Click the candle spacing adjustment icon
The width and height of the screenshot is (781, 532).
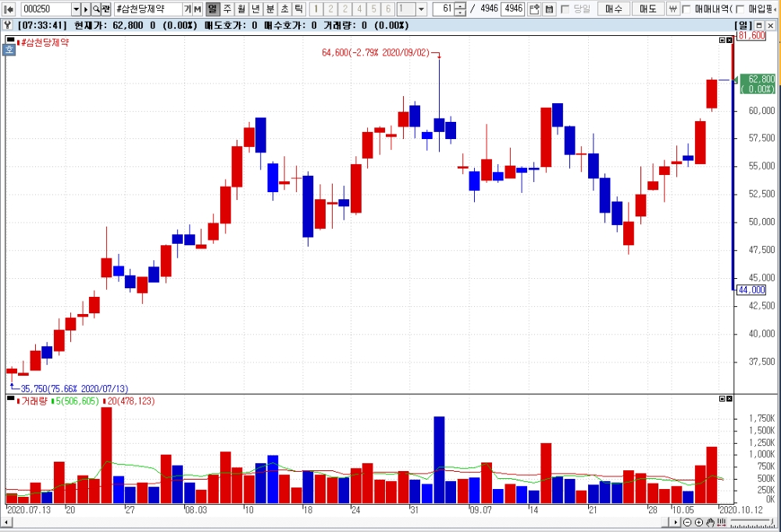click(x=721, y=522)
